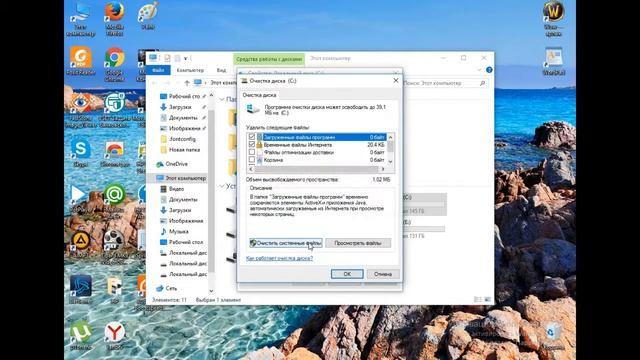Close the Disk Cleanup dialog

[x=396, y=81]
